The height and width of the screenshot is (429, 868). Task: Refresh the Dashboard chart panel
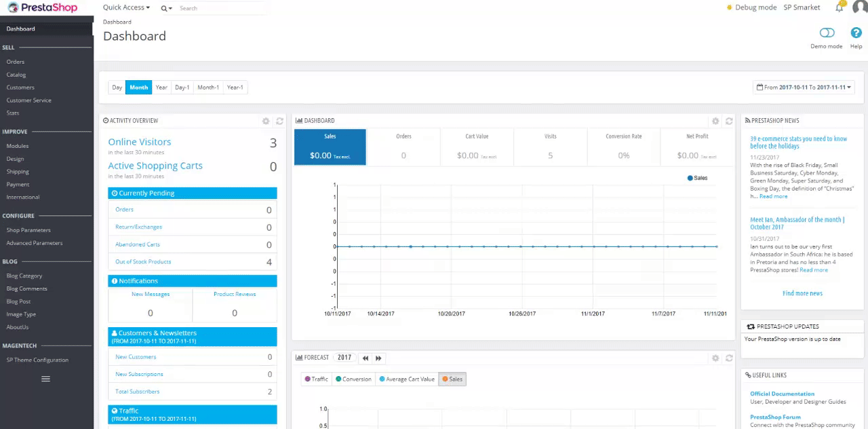pos(729,121)
